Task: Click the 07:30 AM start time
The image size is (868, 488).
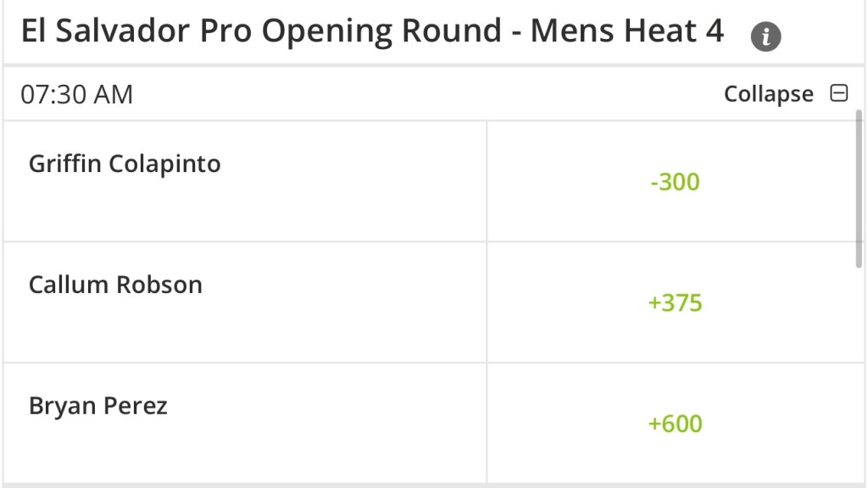Action: (77, 94)
